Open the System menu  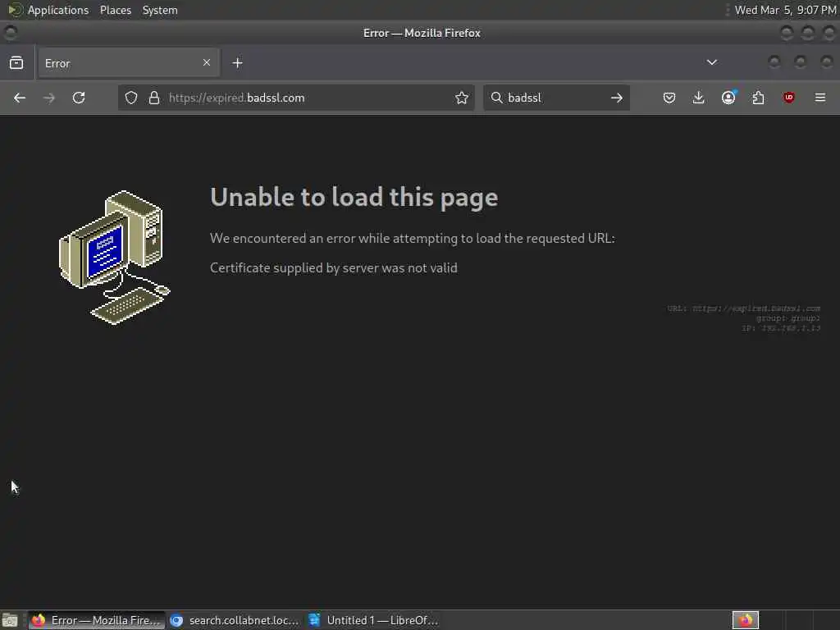(x=160, y=10)
